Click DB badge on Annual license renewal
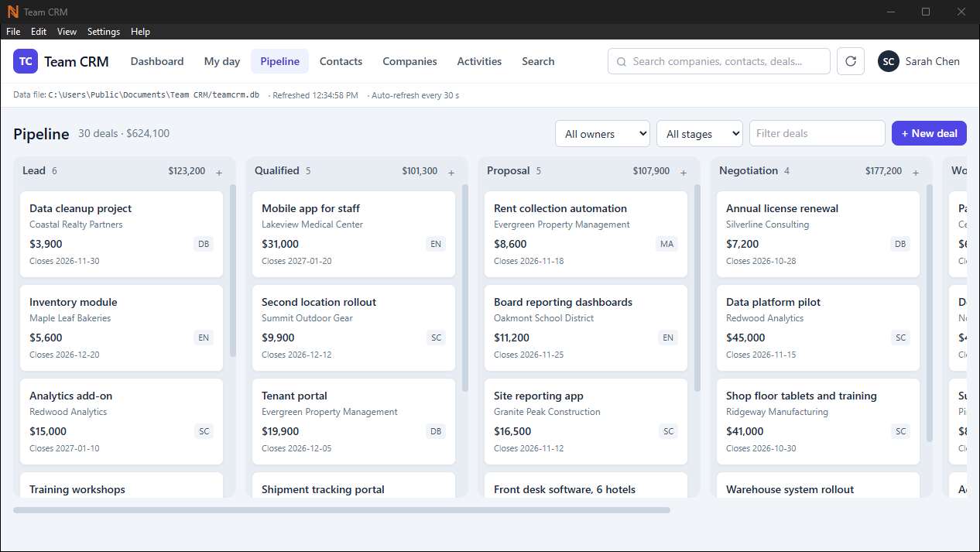 900,244
